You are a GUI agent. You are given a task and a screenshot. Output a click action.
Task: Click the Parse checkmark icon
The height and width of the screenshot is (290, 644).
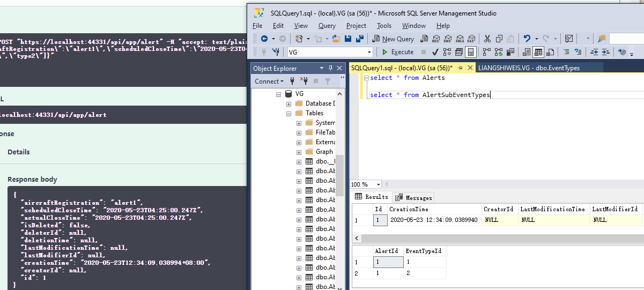coord(435,52)
